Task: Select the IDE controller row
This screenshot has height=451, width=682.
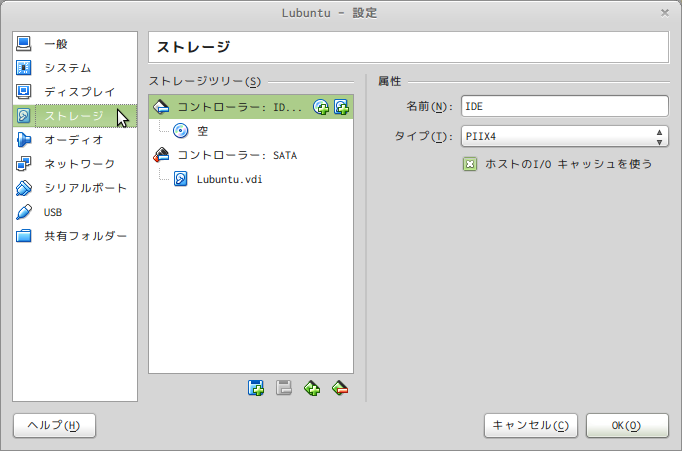Action: click(251, 107)
